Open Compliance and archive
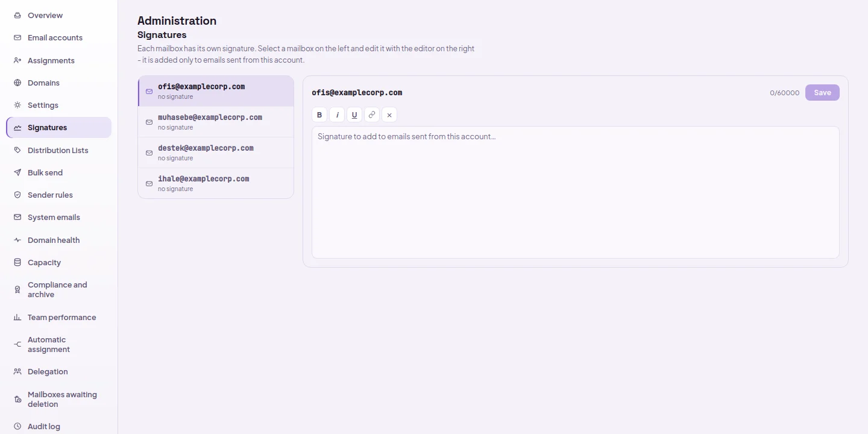The height and width of the screenshot is (434, 868). pyautogui.click(x=59, y=289)
